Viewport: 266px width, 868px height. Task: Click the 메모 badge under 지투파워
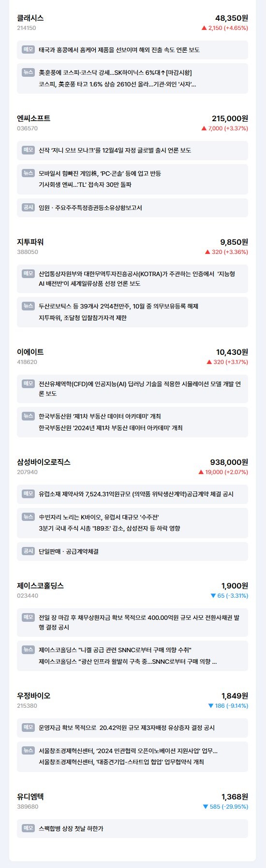28,273
